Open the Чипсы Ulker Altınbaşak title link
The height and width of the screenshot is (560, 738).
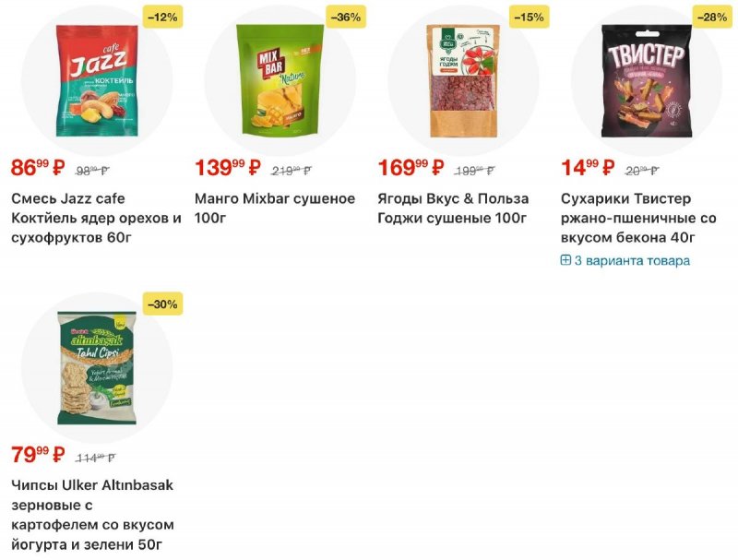coord(92,515)
